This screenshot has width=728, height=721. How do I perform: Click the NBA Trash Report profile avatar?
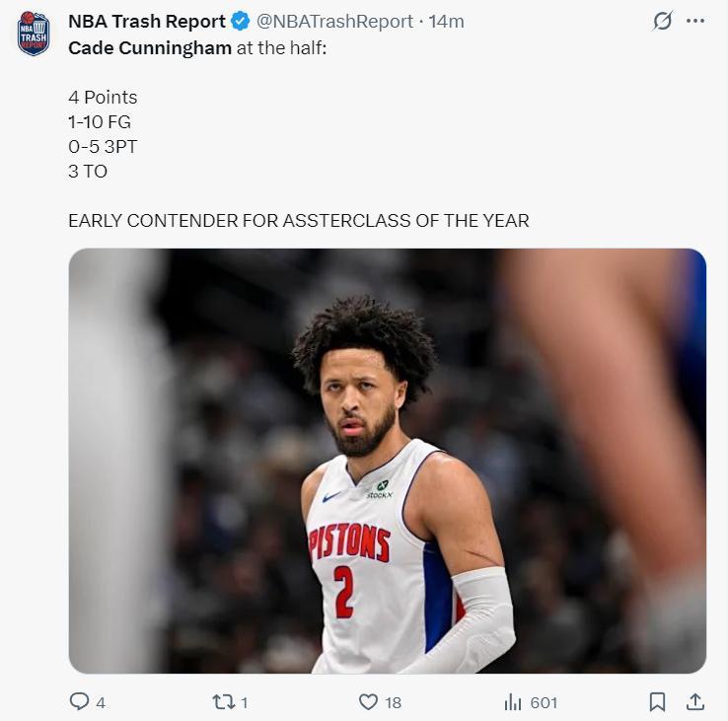coord(34,34)
